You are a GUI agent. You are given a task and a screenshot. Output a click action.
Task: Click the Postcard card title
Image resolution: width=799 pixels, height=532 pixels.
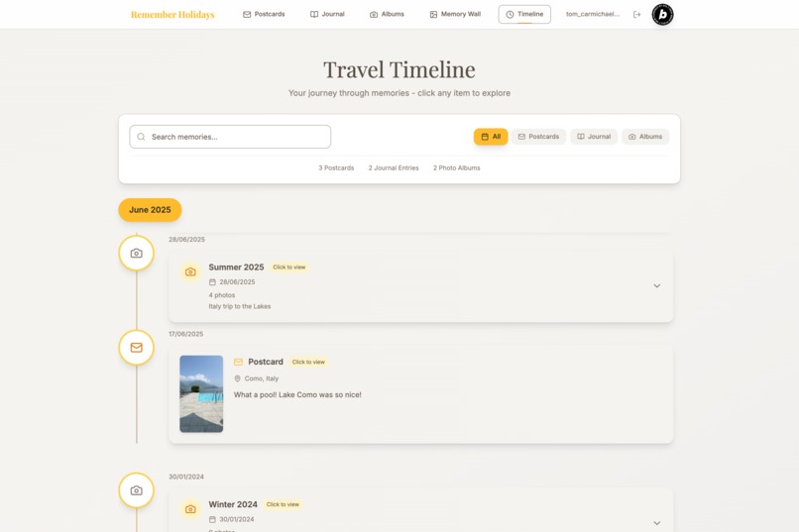click(266, 362)
